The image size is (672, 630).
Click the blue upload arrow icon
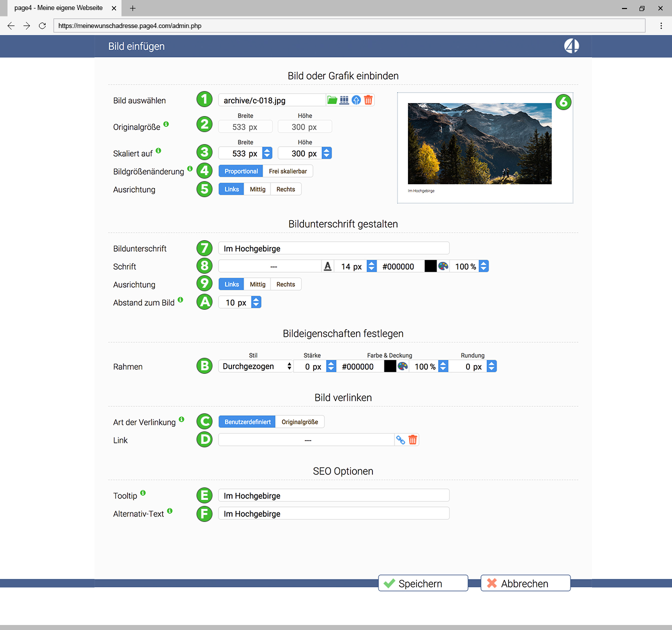click(x=356, y=100)
